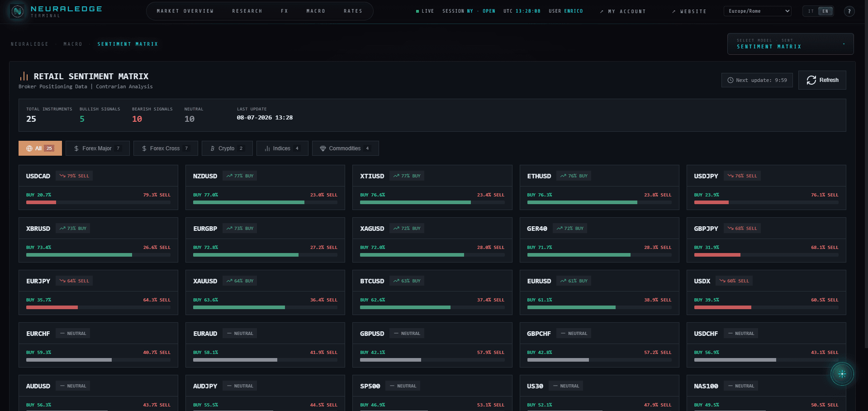This screenshot has height=411, width=868.
Task: Click the Next update timer box
Action: click(x=757, y=80)
